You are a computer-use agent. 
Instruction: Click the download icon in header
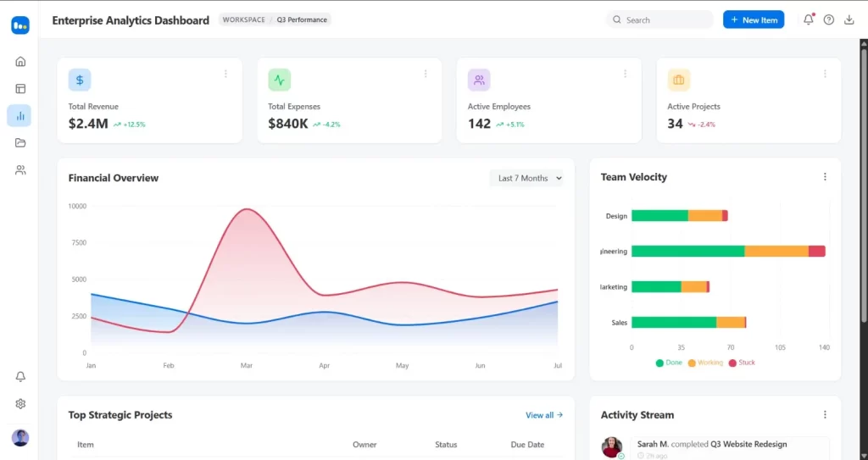[849, 19]
